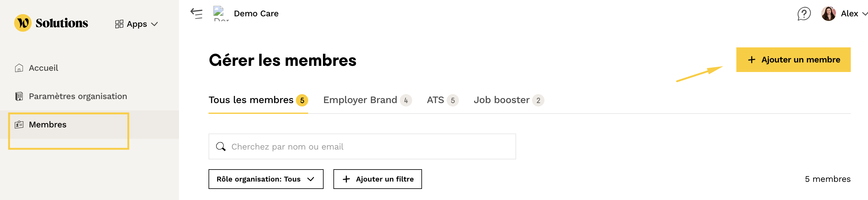Click the Solutions logo icon
The width and height of the screenshot is (868, 200).
(x=23, y=23)
